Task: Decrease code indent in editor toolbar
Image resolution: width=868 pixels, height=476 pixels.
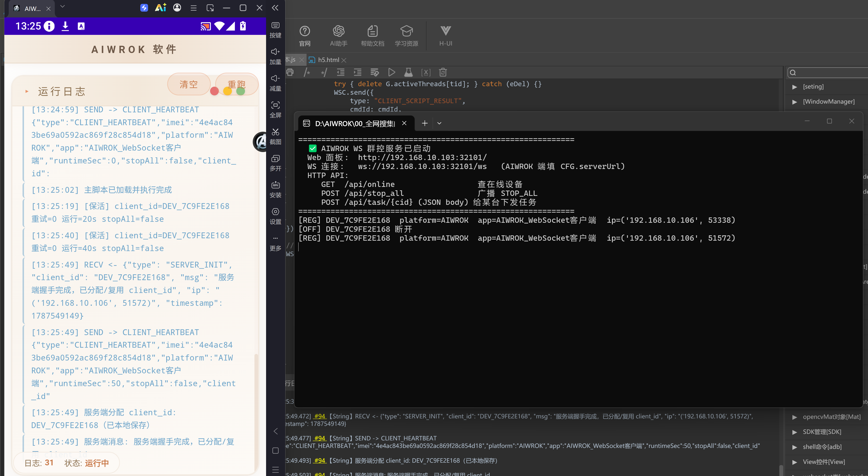Action: coord(341,72)
